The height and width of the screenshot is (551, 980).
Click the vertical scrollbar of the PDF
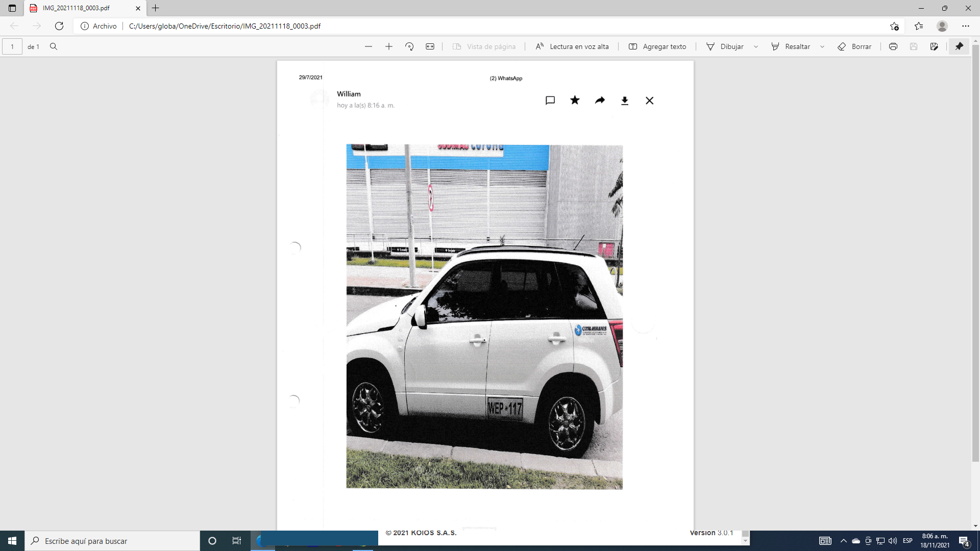pos(975,255)
